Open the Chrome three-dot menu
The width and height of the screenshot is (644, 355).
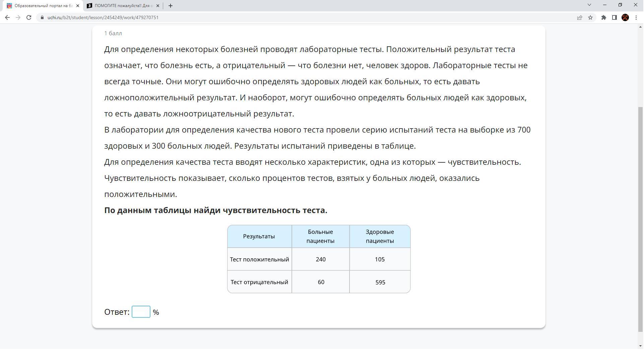click(x=636, y=17)
